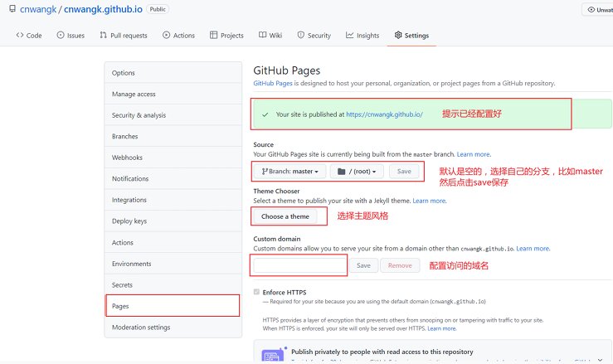Go to Pull requests tab
This screenshot has width=613, height=364.
(124, 35)
